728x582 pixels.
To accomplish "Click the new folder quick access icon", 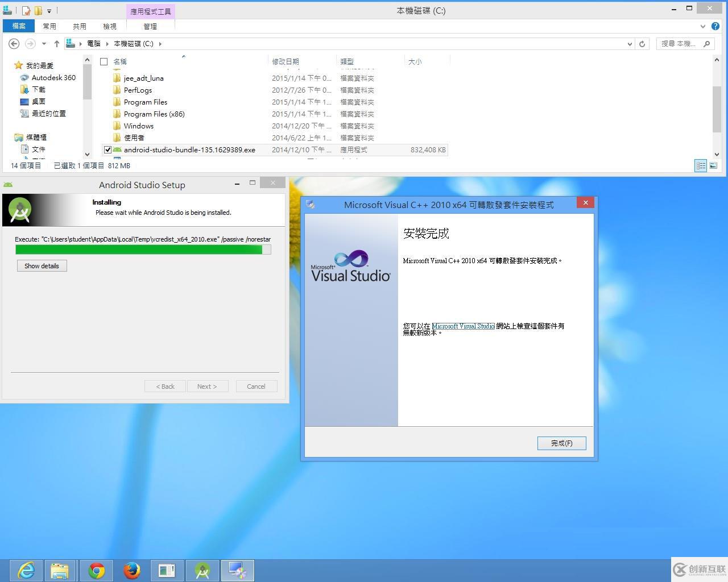I will (x=38, y=10).
